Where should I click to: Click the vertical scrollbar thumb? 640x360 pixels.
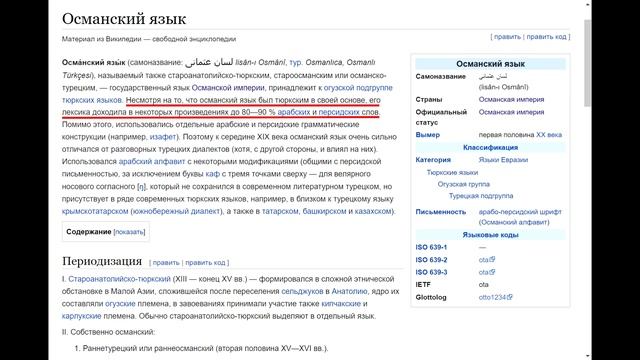coord(588,62)
